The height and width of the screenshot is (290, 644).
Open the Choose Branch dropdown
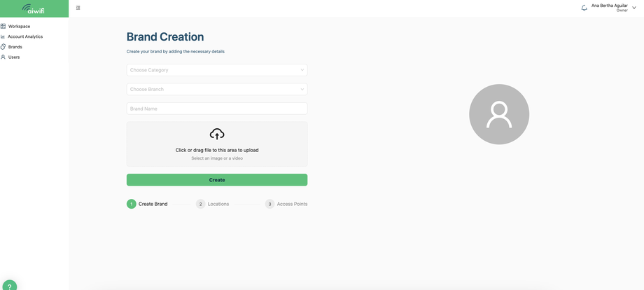[217, 89]
